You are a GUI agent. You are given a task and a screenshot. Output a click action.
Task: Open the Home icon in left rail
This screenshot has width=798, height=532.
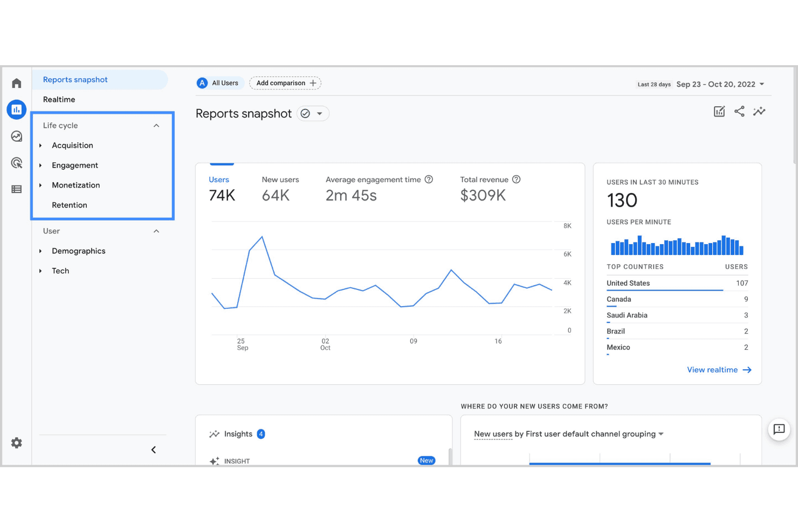click(17, 83)
